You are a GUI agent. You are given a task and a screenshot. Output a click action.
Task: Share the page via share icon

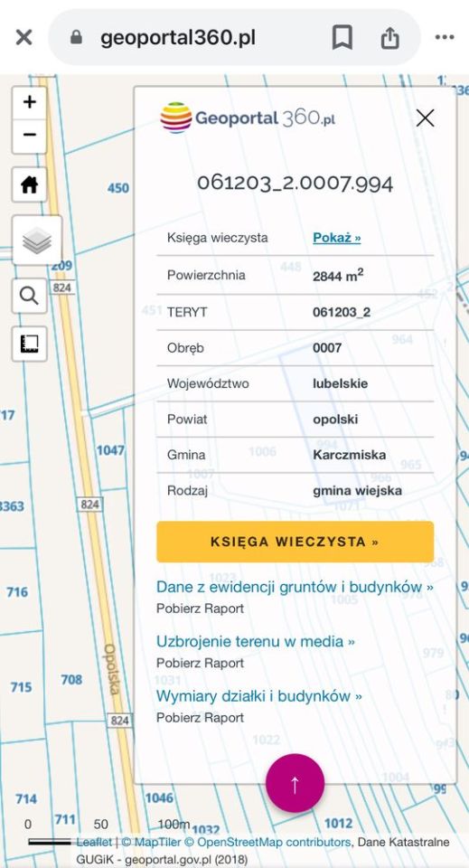click(389, 38)
